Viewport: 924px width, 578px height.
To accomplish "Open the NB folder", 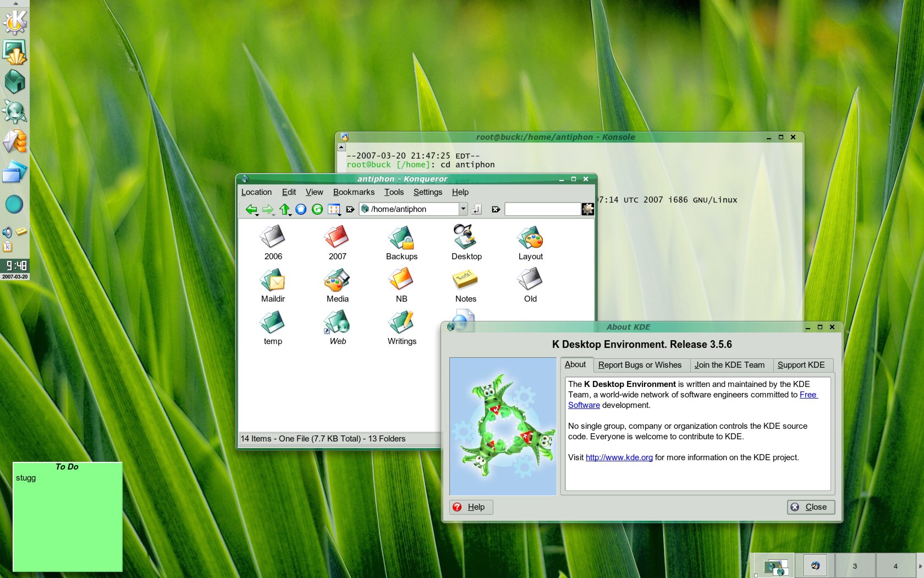I will coord(402,285).
